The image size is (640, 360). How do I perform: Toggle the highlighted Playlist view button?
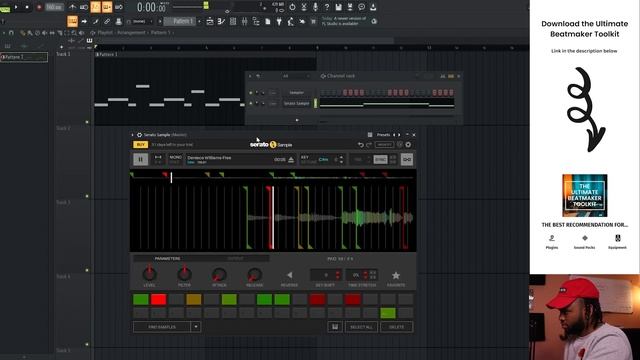pos(72,21)
